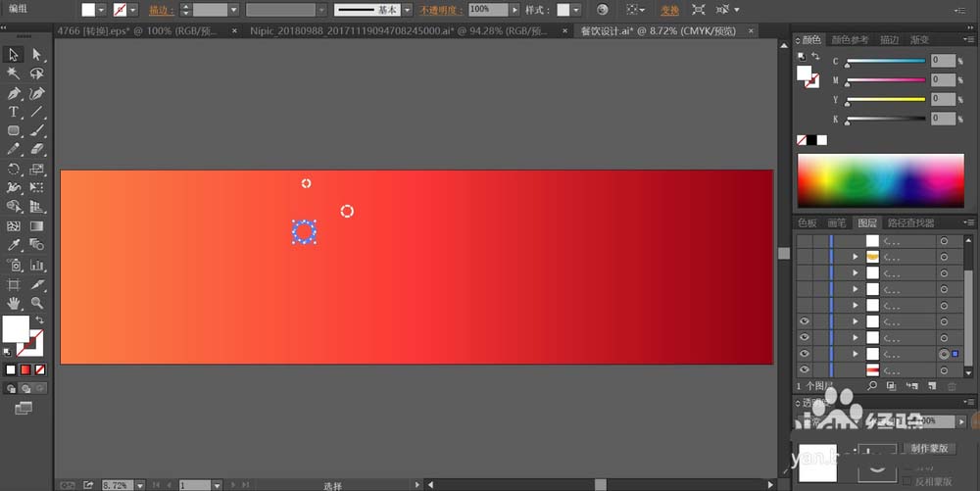
Task: Click the recolor artwork wheel icon
Action: [602, 10]
